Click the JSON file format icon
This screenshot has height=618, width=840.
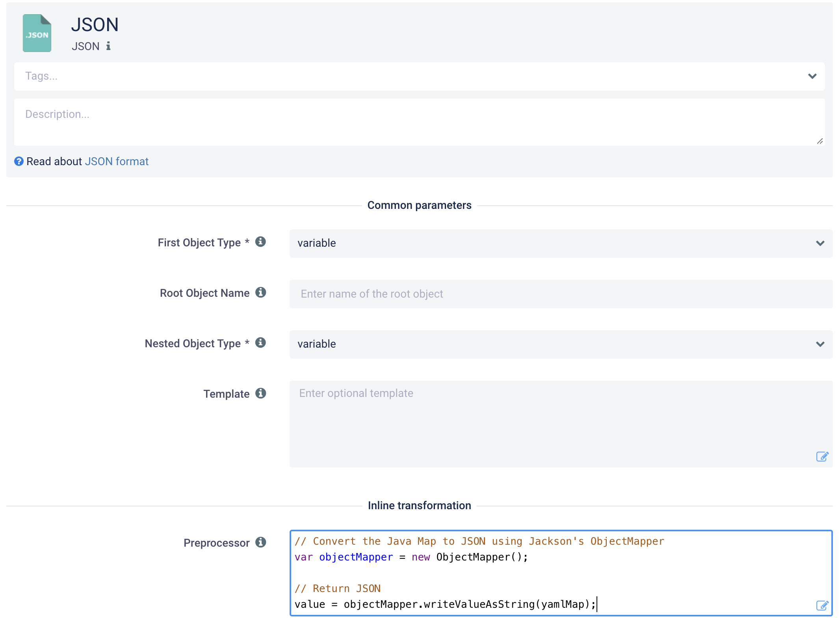coord(37,33)
